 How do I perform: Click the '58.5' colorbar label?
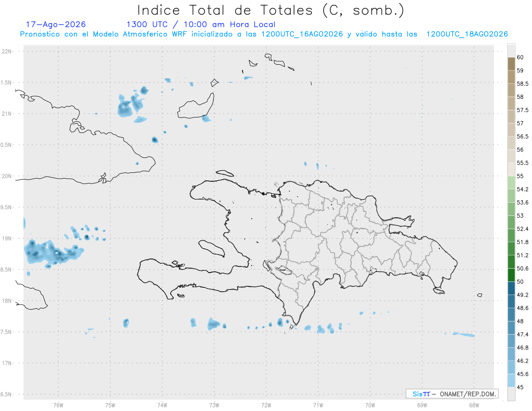coord(523,83)
